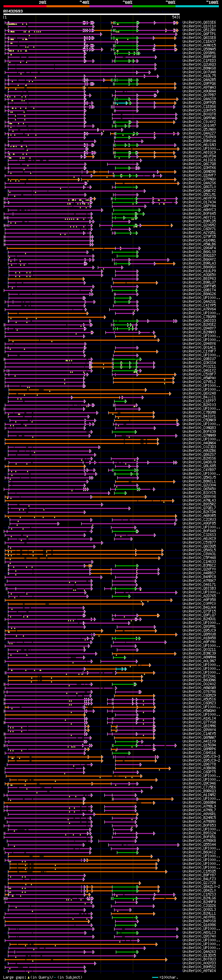Click the green ~80% identity legend bar
Screen dimensions: 222x980
click(154, 6)
